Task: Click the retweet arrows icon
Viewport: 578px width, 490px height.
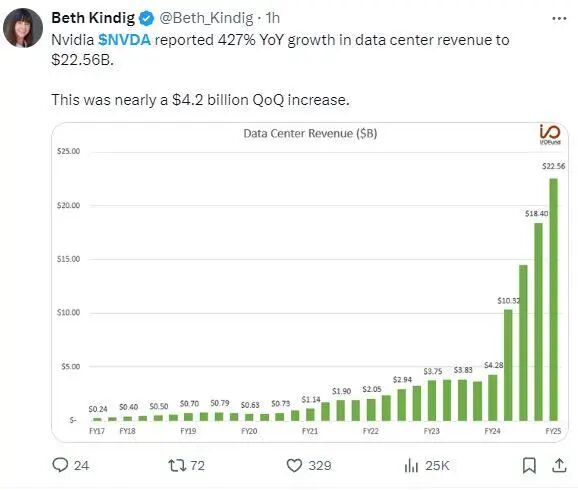Action: coord(177,465)
